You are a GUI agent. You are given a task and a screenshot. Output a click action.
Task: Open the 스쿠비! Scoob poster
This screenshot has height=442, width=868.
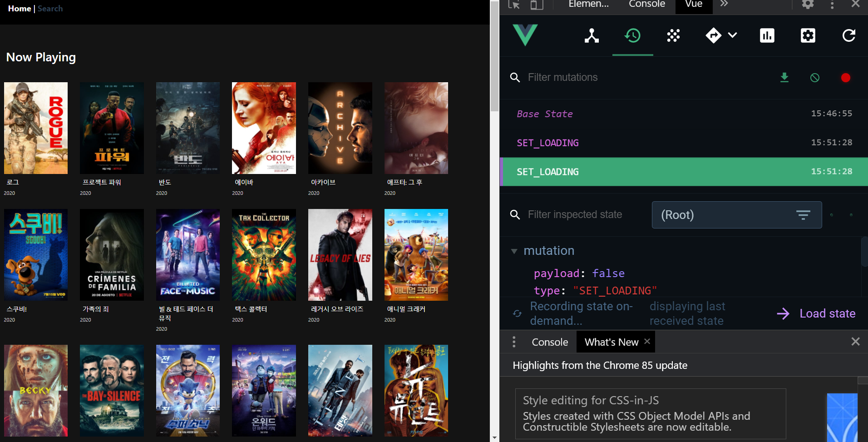tap(36, 255)
